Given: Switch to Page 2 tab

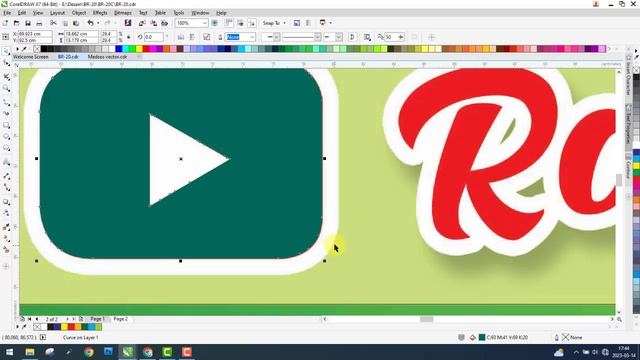Looking at the screenshot, I should pyautogui.click(x=120, y=319).
